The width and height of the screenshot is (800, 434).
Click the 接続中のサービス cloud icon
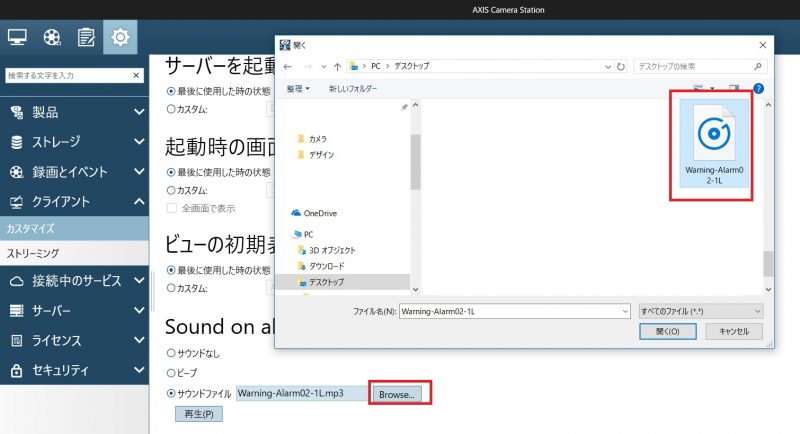click(17, 281)
